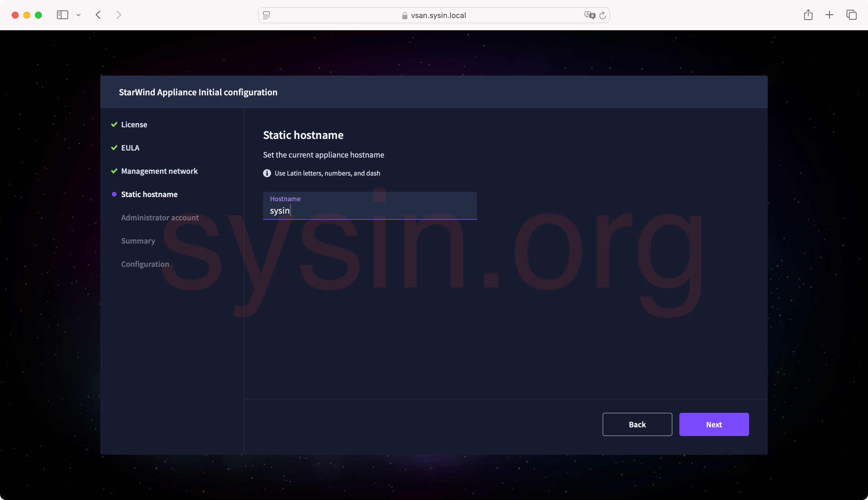The image size is (868, 500).
Task: Reload the page with refresh icon
Action: (603, 15)
